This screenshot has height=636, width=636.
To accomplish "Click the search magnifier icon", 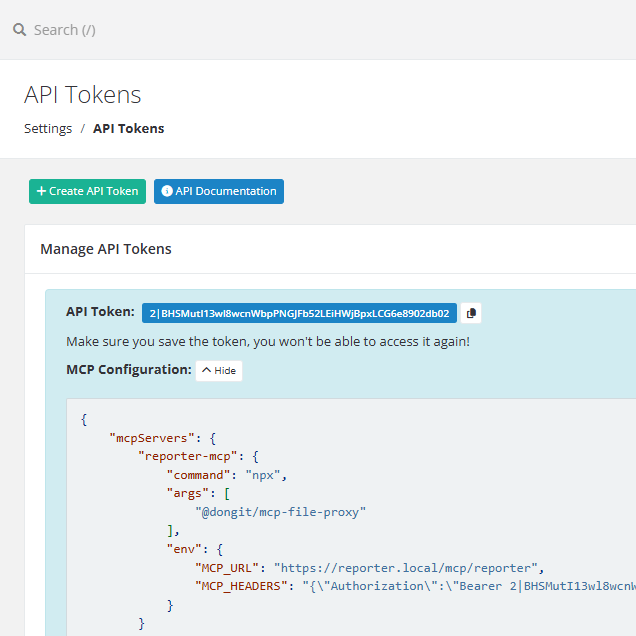I will tap(19, 30).
